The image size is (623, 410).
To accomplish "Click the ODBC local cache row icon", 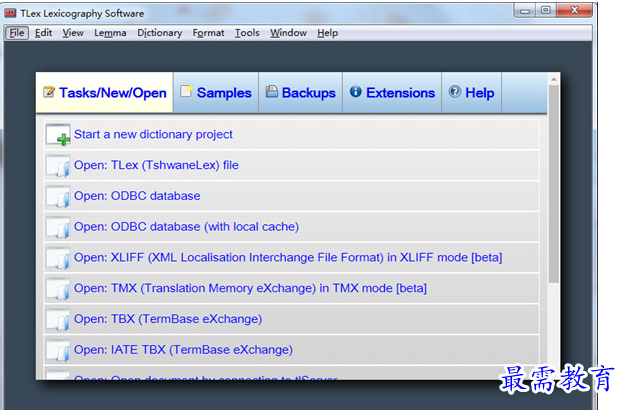I will click(x=58, y=227).
